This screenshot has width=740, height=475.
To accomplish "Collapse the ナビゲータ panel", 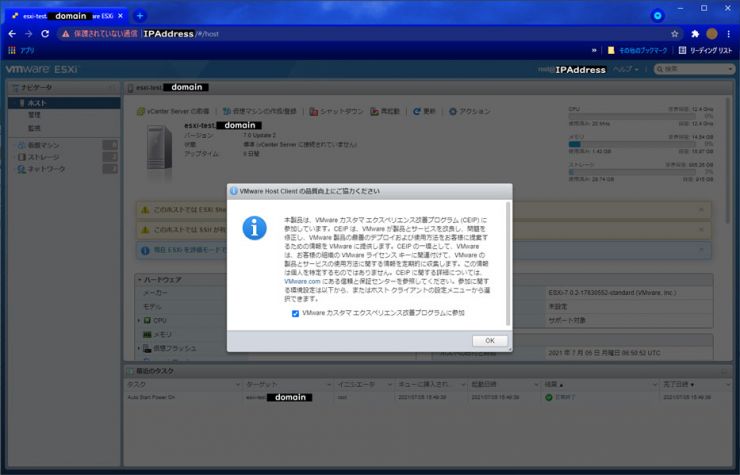I will tap(111, 88).
